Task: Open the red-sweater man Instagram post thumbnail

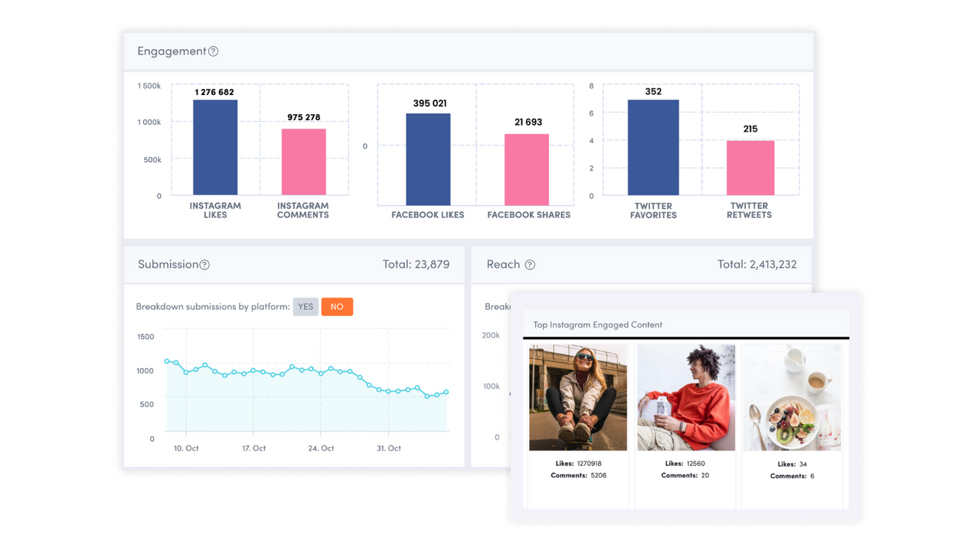Action: [x=686, y=397]
